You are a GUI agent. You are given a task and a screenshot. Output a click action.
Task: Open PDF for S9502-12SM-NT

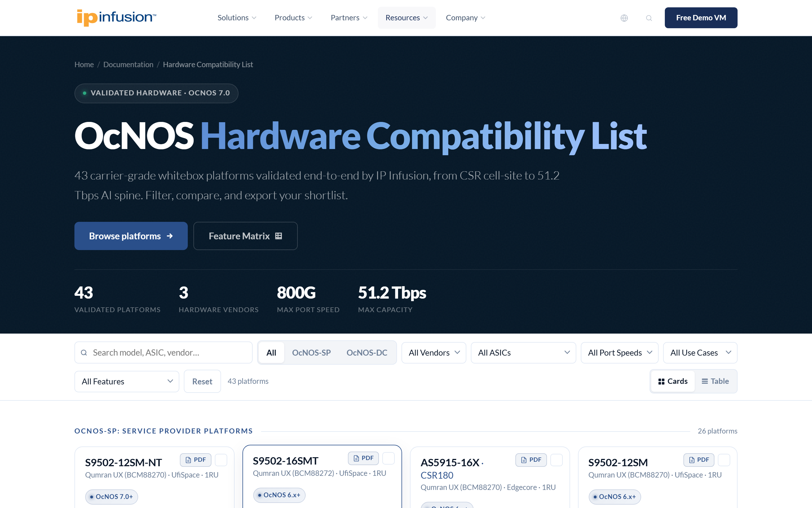pyautogui.click(x=196, y=460)
